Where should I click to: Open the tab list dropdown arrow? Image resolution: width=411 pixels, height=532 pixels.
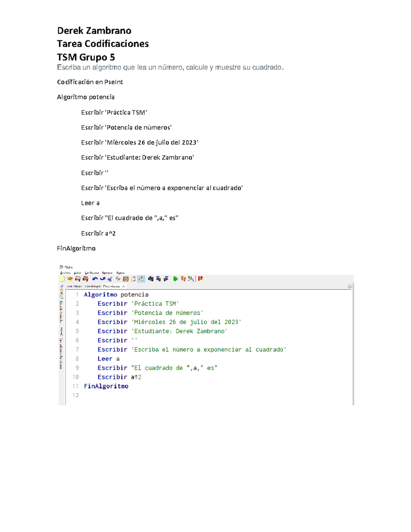pos(349,285)
